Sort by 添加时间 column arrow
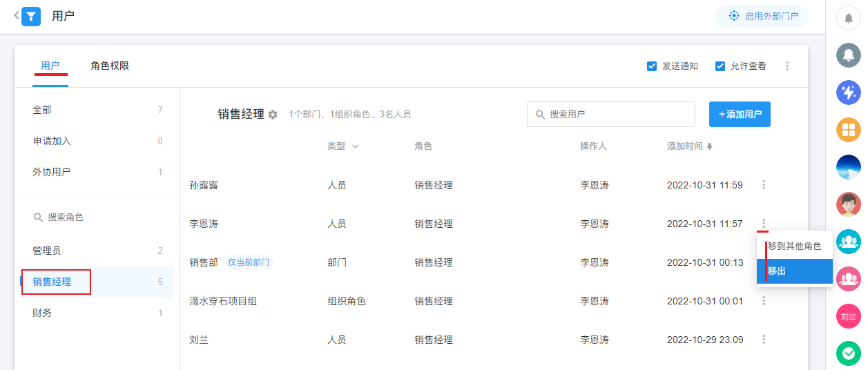 pyautogui.click(x=709, y=146)
